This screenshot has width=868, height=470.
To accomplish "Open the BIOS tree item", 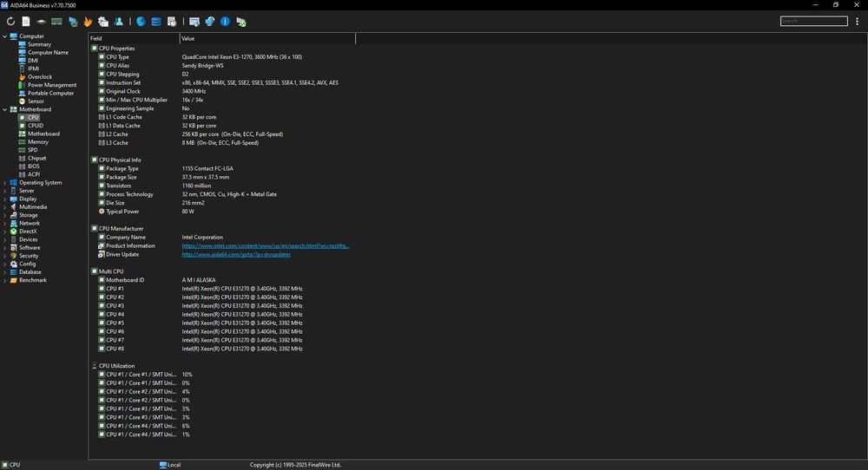I will (34, 166).
